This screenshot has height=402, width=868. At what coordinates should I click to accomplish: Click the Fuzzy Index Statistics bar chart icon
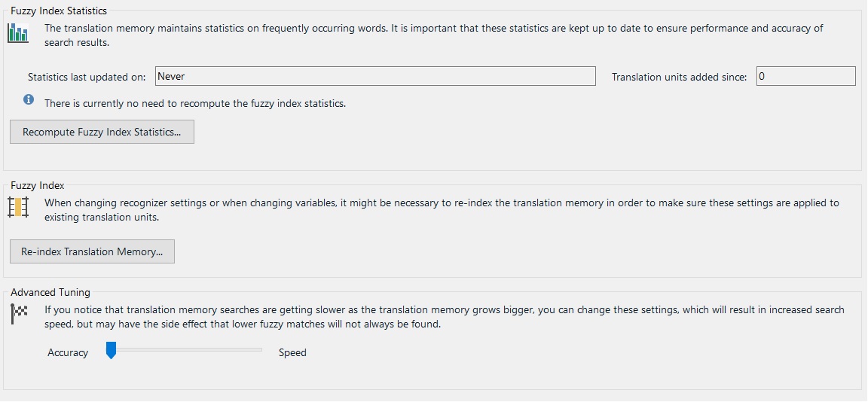[x=17, y=33]
